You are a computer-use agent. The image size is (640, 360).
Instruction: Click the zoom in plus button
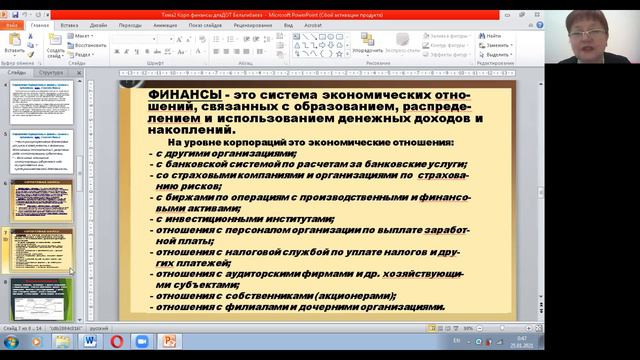tap(529, 328)
